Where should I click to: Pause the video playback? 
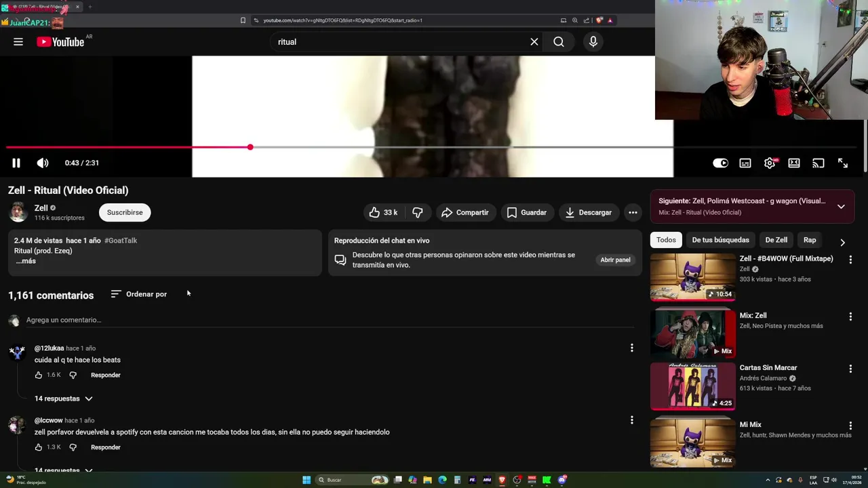[x=16, y=163]
